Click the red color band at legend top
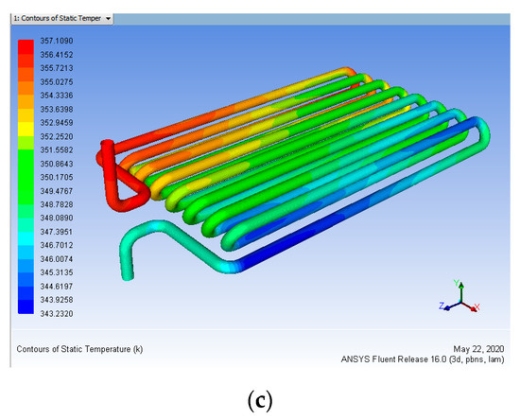The height and width of the screenshot is (420, 520). point(26,46)
